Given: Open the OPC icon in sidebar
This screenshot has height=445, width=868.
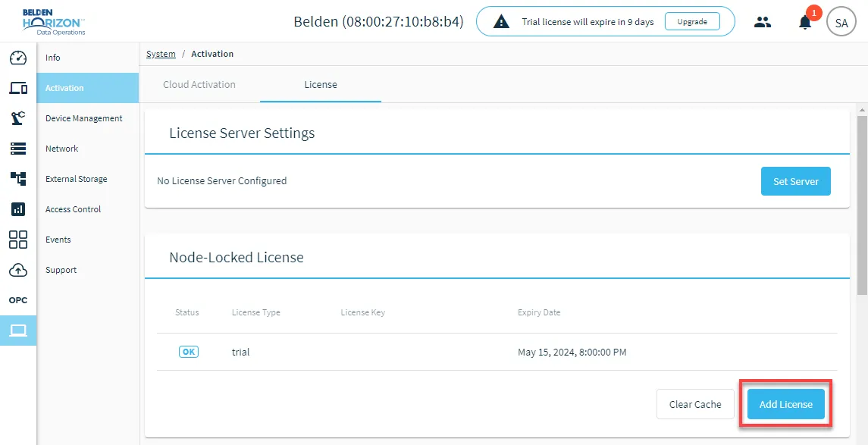Looking at the screenshot, I should (x=18, y=300).
